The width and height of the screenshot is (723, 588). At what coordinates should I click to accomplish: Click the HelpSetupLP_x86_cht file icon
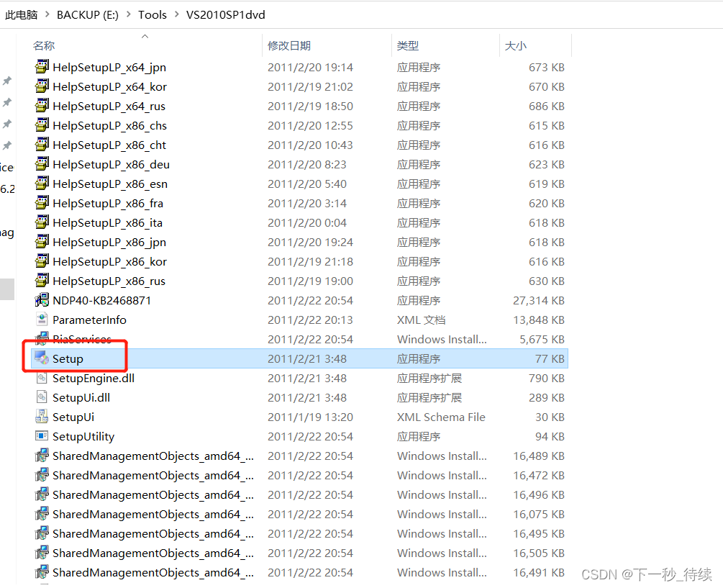[42, 145]
